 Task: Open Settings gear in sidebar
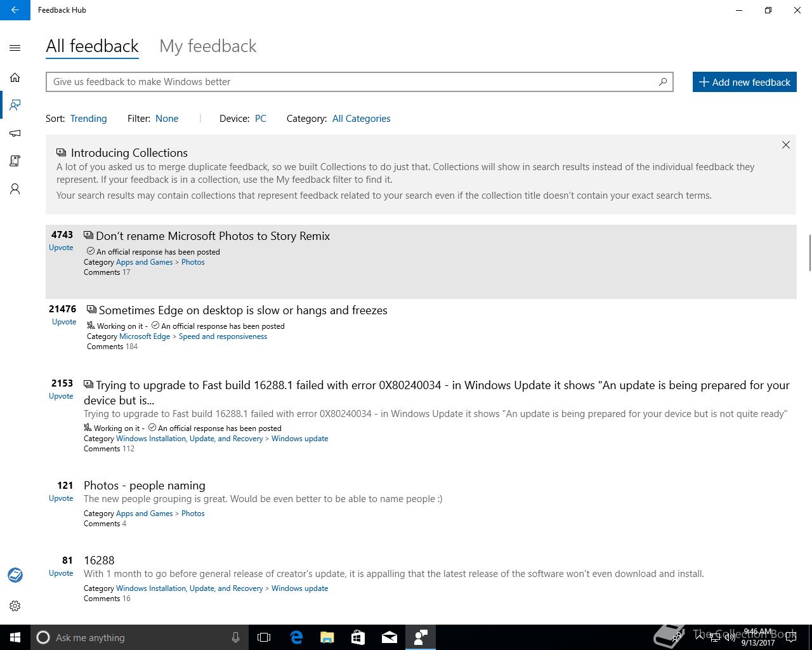tap(15, 606)
